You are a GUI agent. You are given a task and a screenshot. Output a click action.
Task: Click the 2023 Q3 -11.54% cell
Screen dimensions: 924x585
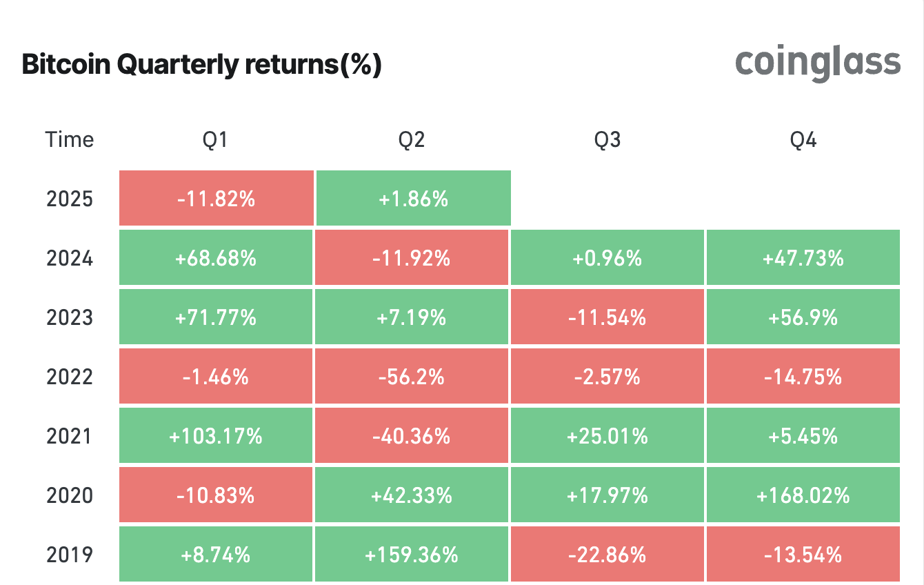(607, 318)
